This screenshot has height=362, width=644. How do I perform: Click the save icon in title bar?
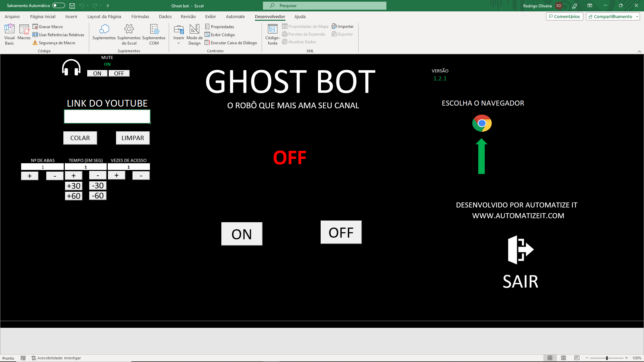click(72, 6)
